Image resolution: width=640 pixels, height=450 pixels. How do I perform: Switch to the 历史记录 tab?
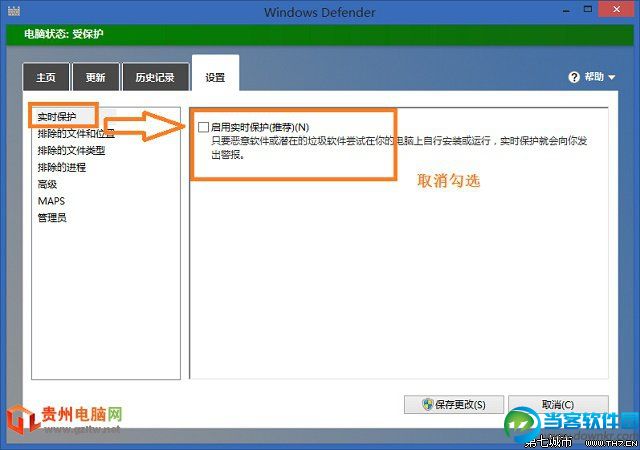tap(155, 77)
